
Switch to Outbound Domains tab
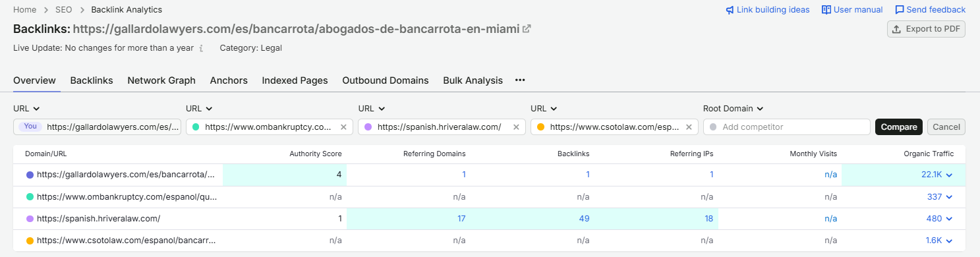(x=386, y=80)
